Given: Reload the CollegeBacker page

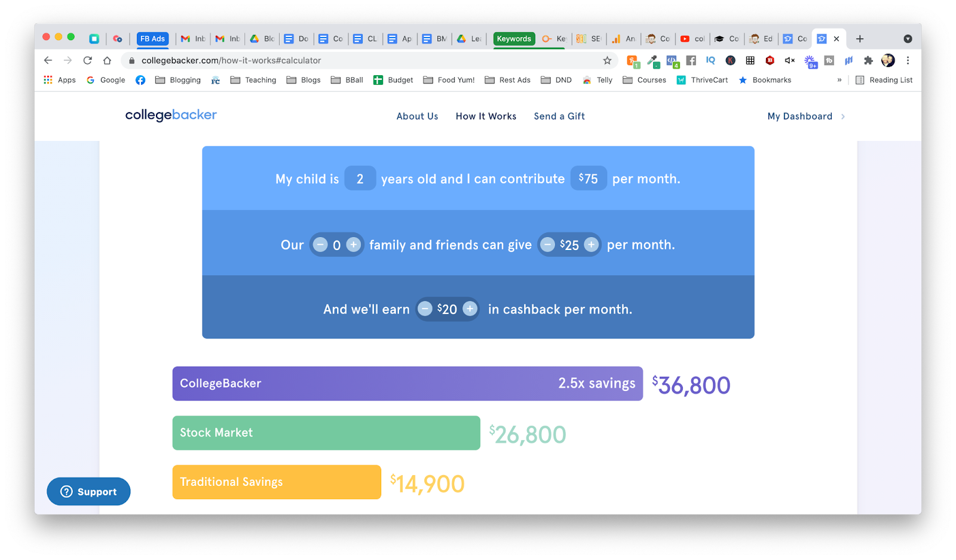Looking at the screenshot, I should 87,60.
